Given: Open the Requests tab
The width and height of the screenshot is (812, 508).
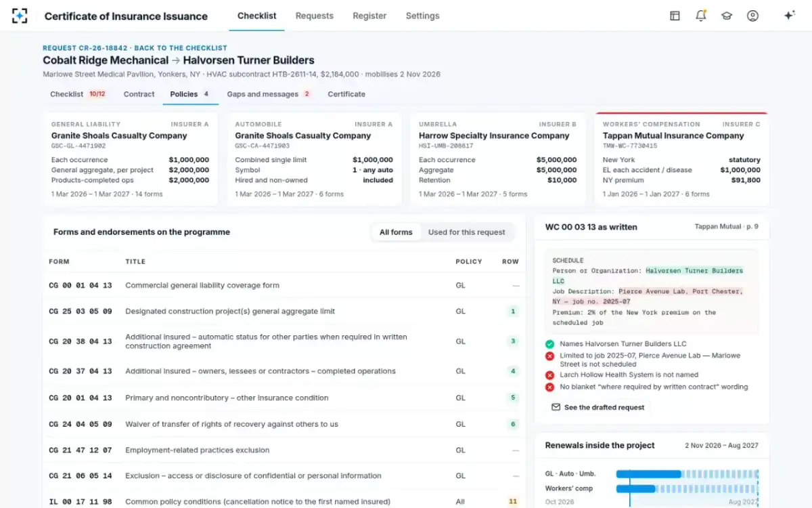Looking at the screenshot, I should (315, 16).
